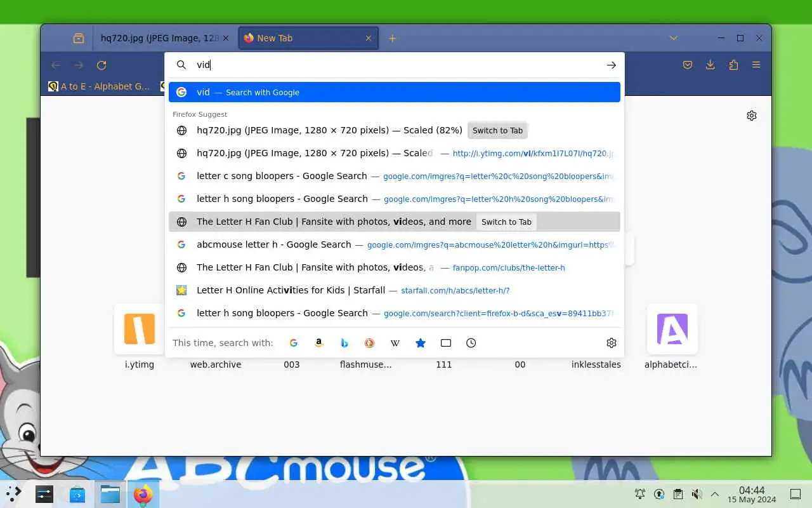The width and height of the screenshot is (812, 508).
Task: Search this time with DuckDuckGo icon
Action: [369, 343]
